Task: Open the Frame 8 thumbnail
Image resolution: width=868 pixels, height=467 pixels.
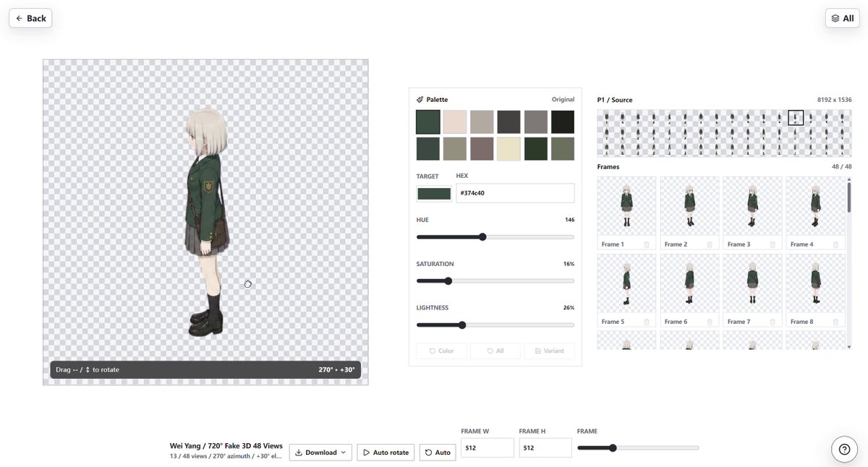Action: coord(816,285)
